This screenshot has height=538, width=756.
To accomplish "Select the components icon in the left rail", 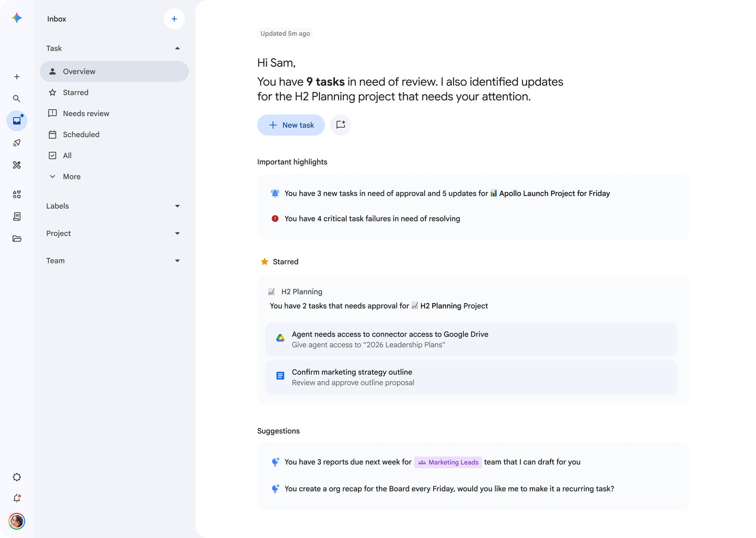I will (17, 194).
